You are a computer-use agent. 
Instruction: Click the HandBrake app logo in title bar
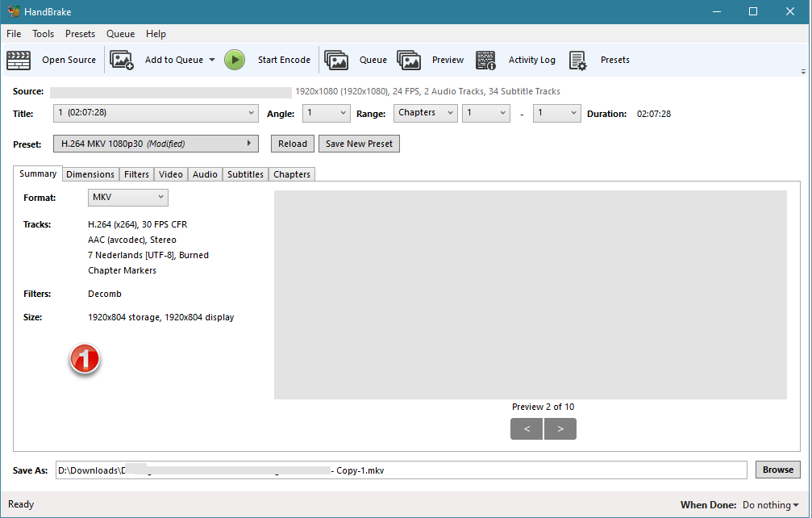tap(14, 11)
